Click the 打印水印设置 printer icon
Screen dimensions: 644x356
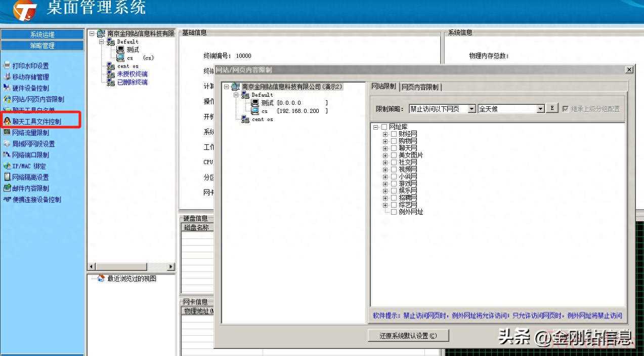pyautogui.click(x=7, y=66)
